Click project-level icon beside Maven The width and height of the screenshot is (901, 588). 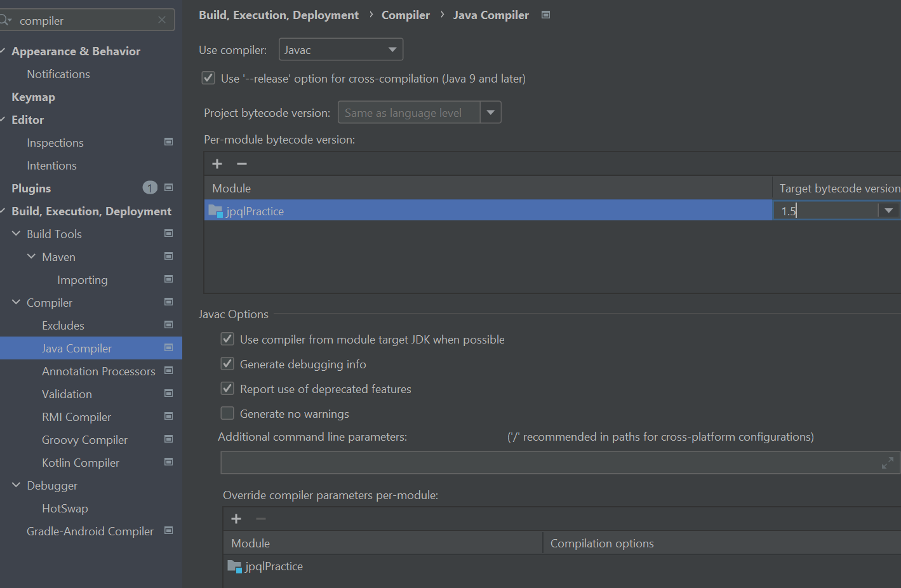[x=168, y=257]
